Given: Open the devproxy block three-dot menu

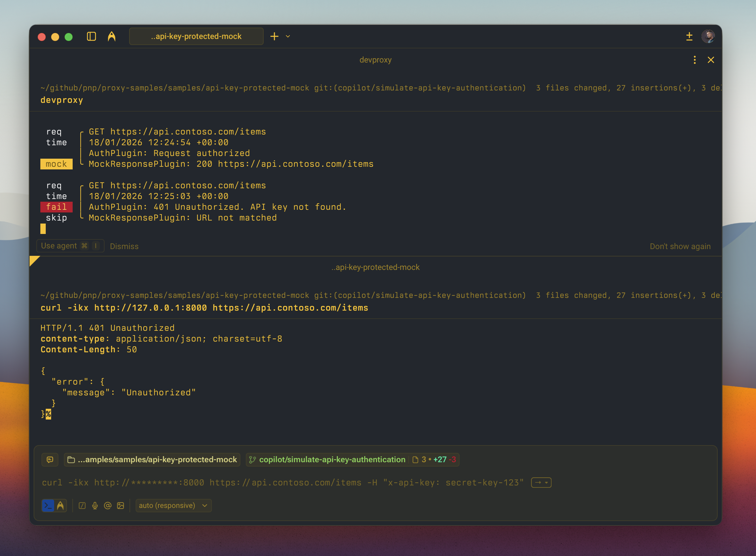Looking at the screenshot, I should pyautogui.click(x=694, y=60).
